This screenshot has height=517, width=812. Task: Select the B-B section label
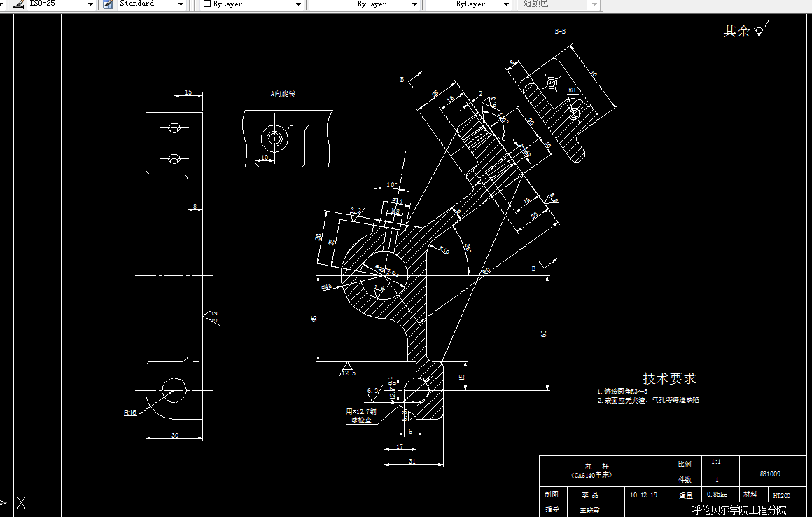click(x=560, y=31)
